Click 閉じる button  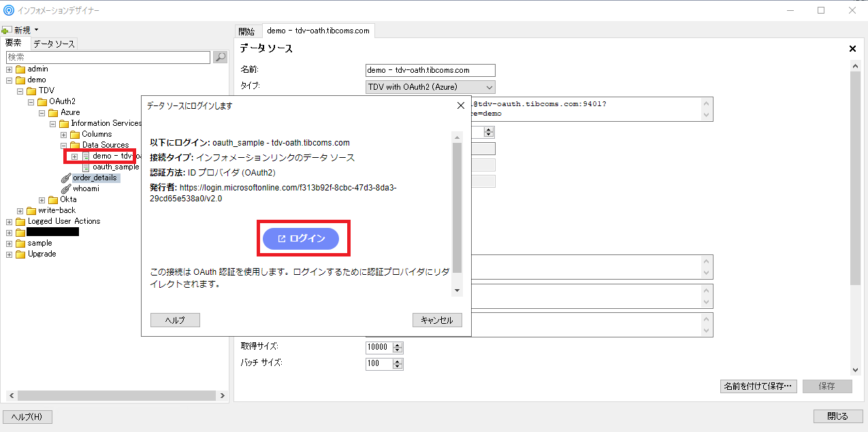(838, 416)
